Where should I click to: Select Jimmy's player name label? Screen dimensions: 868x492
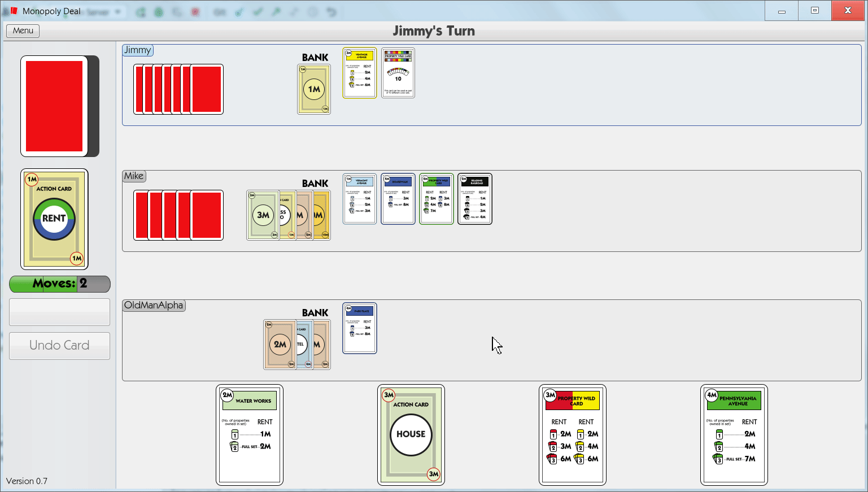pyautogui.click(x=138, y=50)
